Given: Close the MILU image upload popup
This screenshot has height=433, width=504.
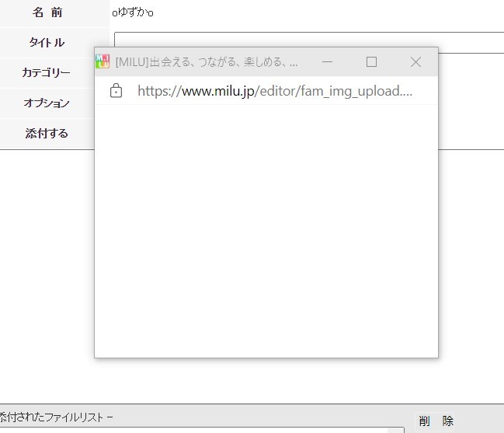Looking at the screenshot, I should (x=415, y=62).
